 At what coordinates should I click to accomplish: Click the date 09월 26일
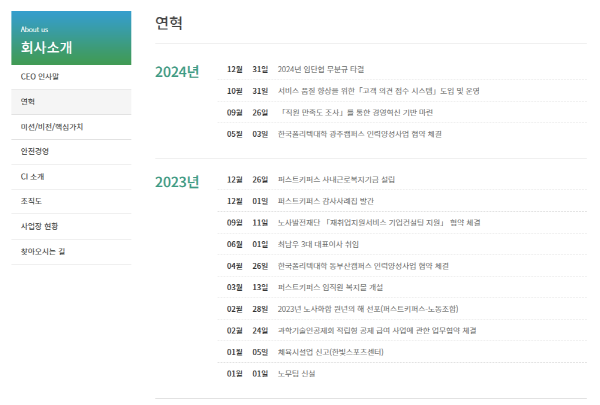247,113
